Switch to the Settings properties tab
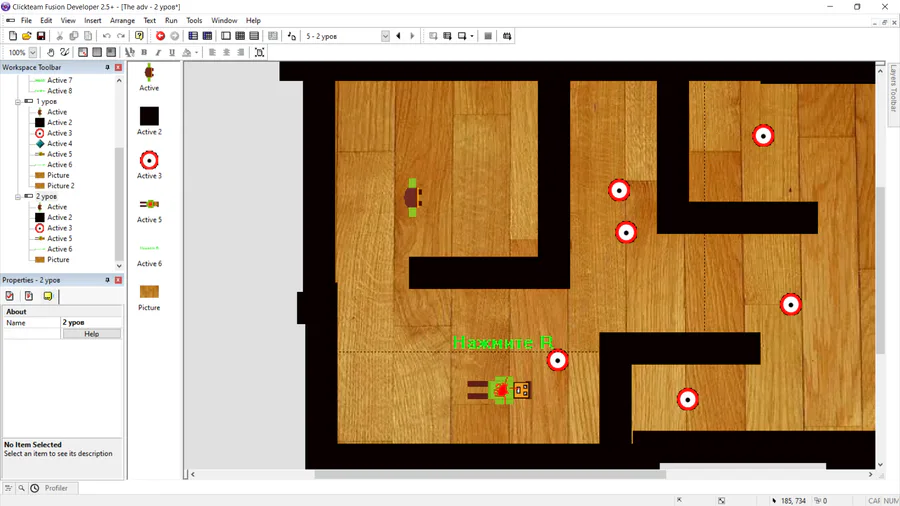 (10, 296)
